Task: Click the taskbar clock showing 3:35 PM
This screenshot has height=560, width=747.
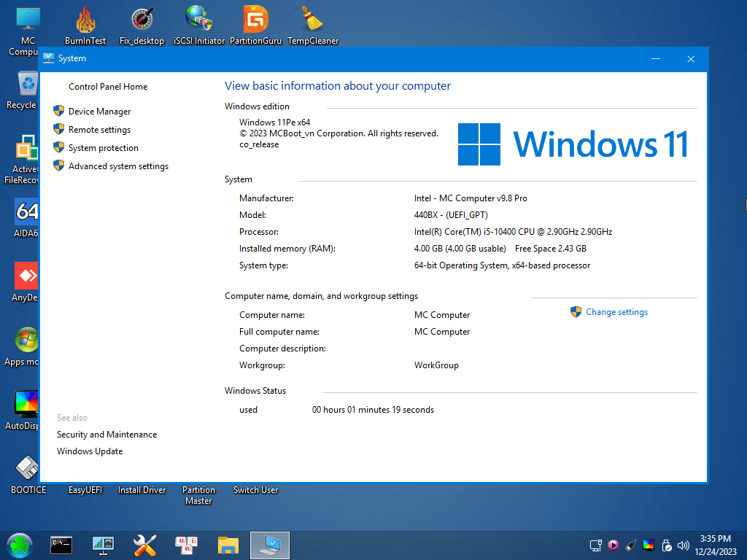Action: (715, 545)
